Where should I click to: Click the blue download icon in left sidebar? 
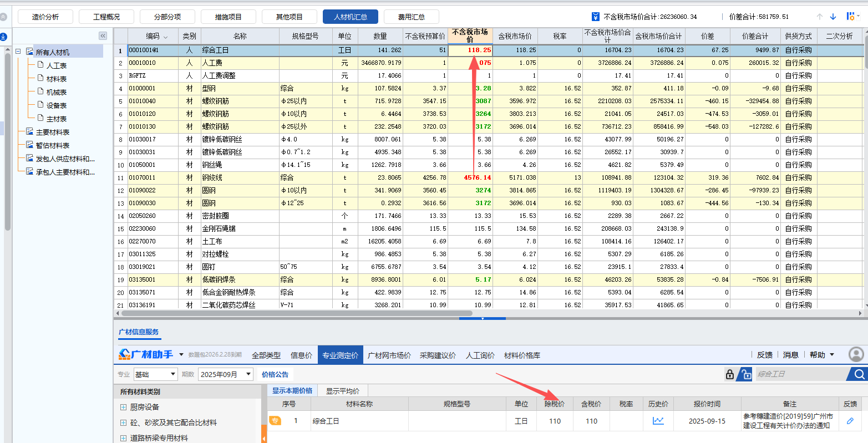(x=4, y=37)
